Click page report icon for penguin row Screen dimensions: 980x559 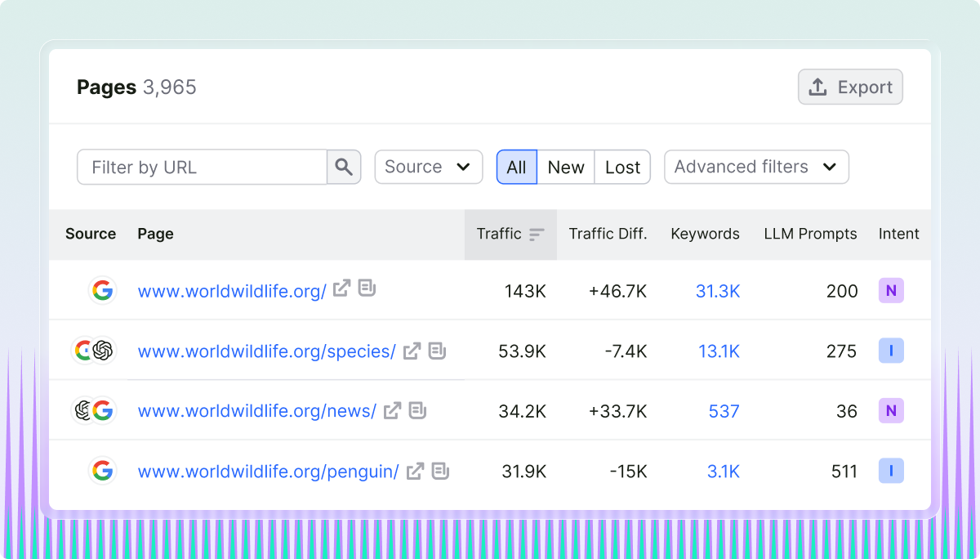(440, 471)
